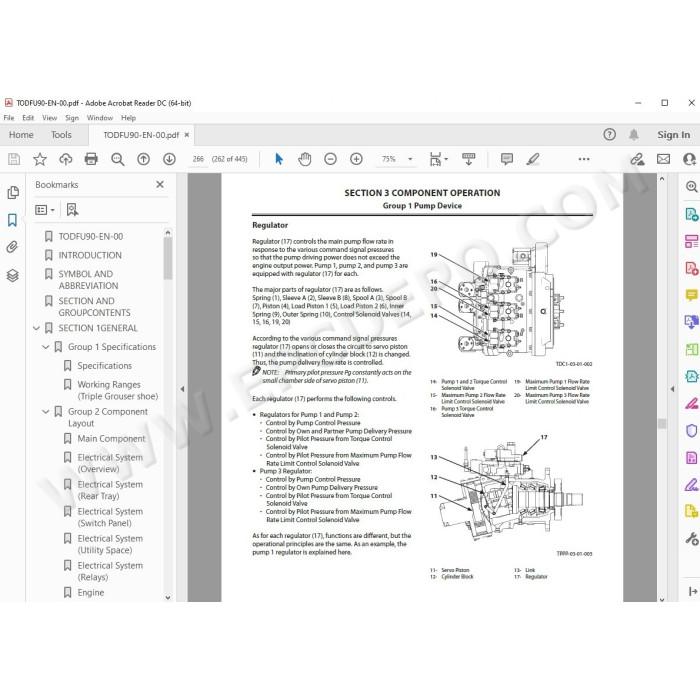Expand right pane arrow at bottom
The height and width of the screenshot is (700, 700).
(x=692, y=592)
